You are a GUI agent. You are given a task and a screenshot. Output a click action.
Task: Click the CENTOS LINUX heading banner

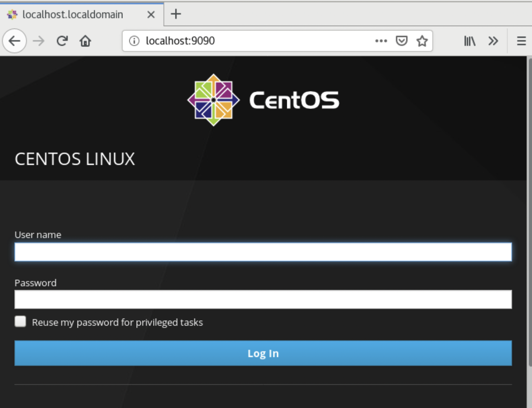(x=75, y=159)
